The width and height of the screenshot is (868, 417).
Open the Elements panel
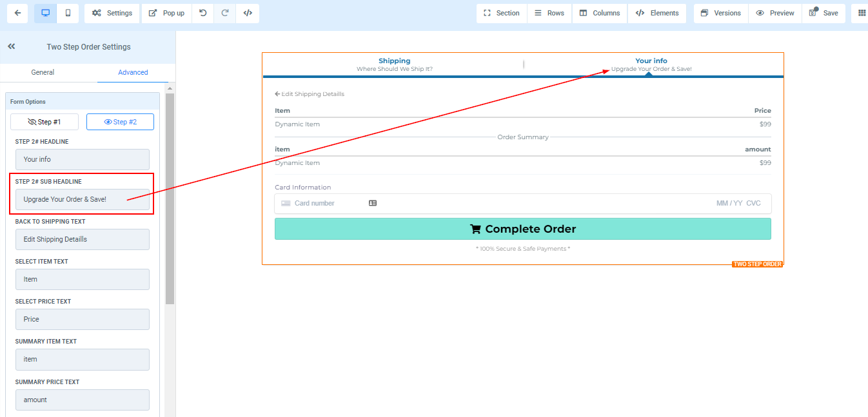[657, 13]
